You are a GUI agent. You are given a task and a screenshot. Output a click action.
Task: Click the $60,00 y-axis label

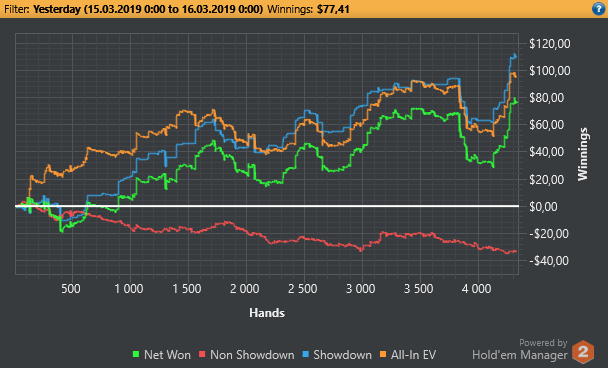(546, 125)
